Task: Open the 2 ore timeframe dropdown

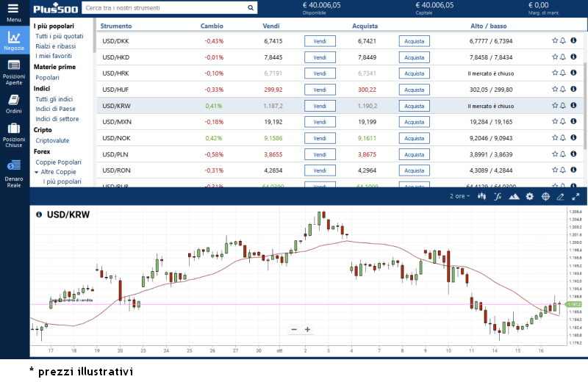Action: point(460,197)
